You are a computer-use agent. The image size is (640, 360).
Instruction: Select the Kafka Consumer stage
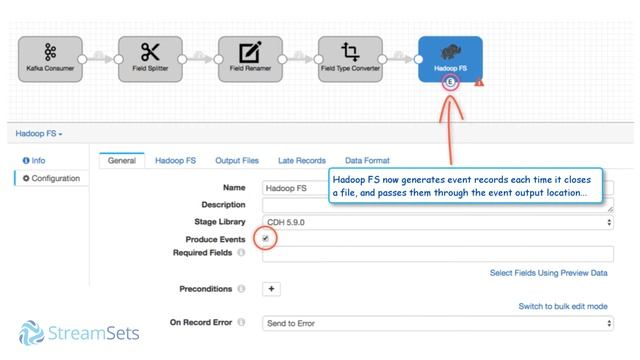point(50,59)
